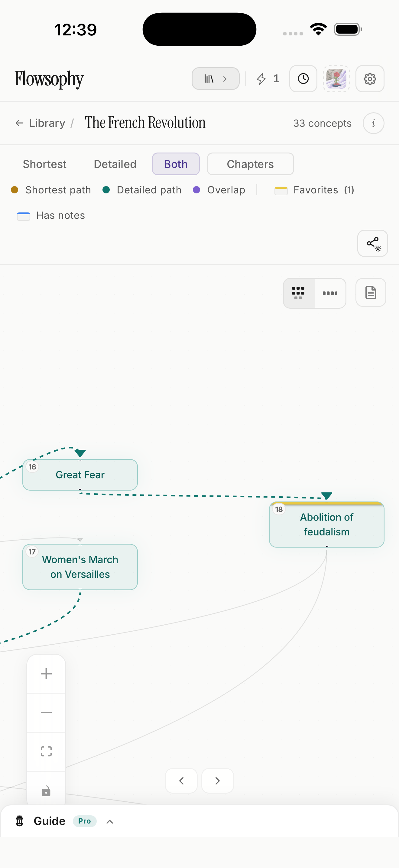Filter by Favorites (1)

tap(314, 190)
